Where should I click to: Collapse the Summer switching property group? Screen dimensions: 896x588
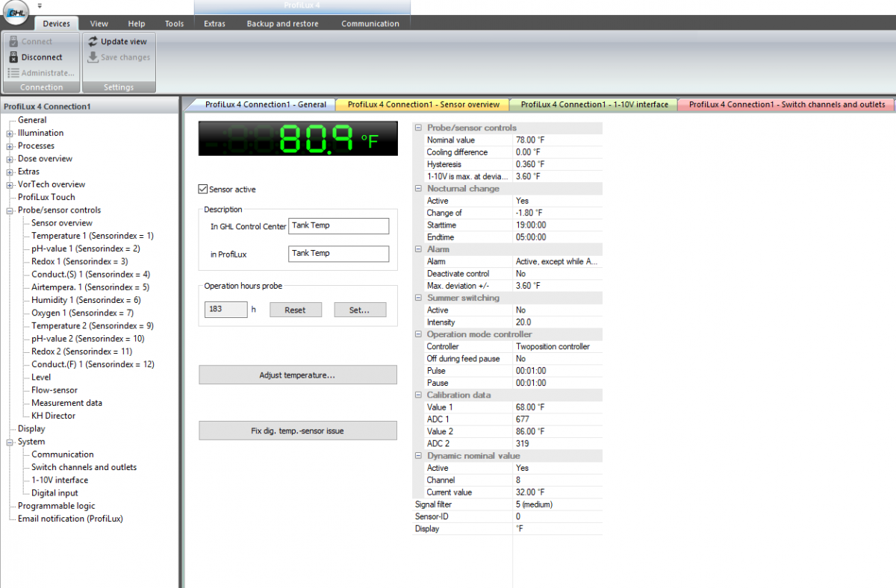[x=418, y=298]
